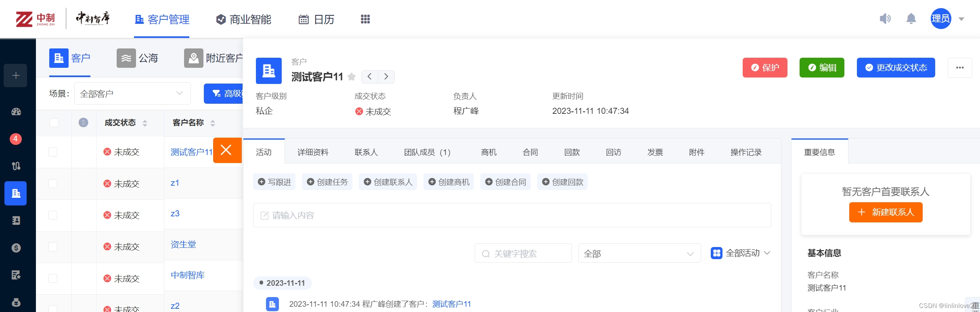Focus the 请输入内容 follow-up input

tap(512, 215)
